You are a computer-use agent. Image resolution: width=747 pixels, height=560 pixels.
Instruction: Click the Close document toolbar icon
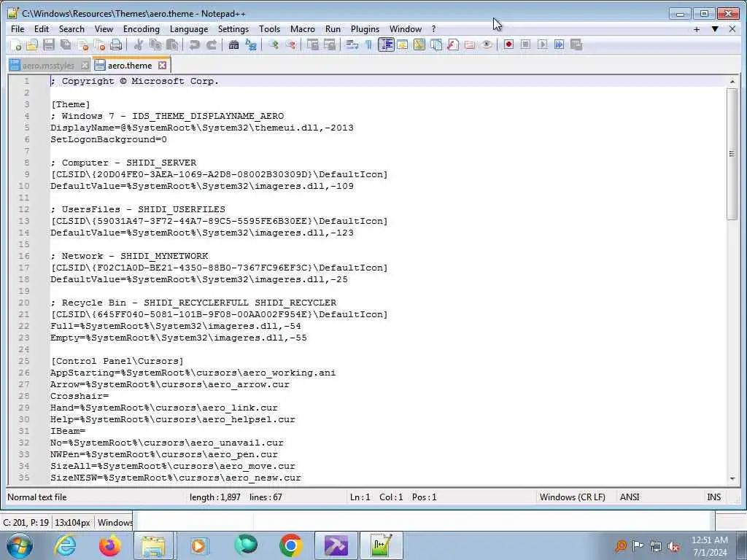point(83,44)
